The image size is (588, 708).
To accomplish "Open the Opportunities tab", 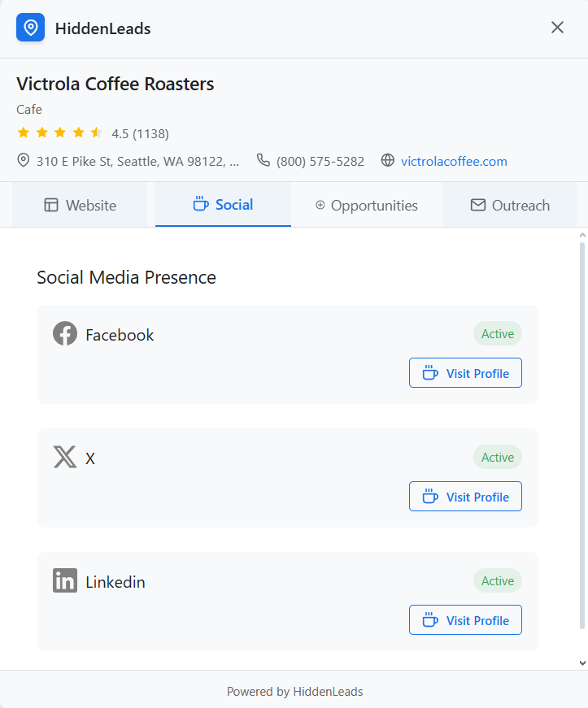I will click(366, 205).
